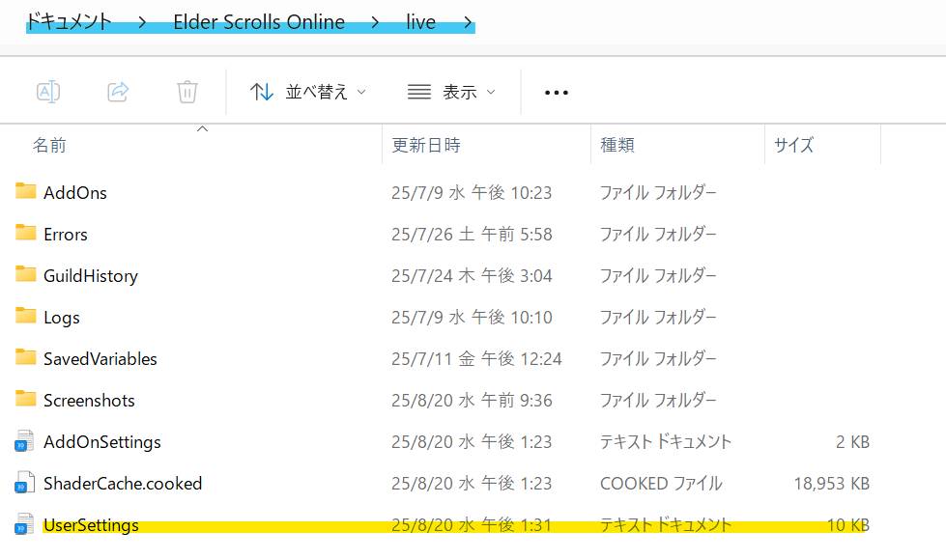Sort by the 種類 column header
This screenshot has width=946, height=560.
617,145
